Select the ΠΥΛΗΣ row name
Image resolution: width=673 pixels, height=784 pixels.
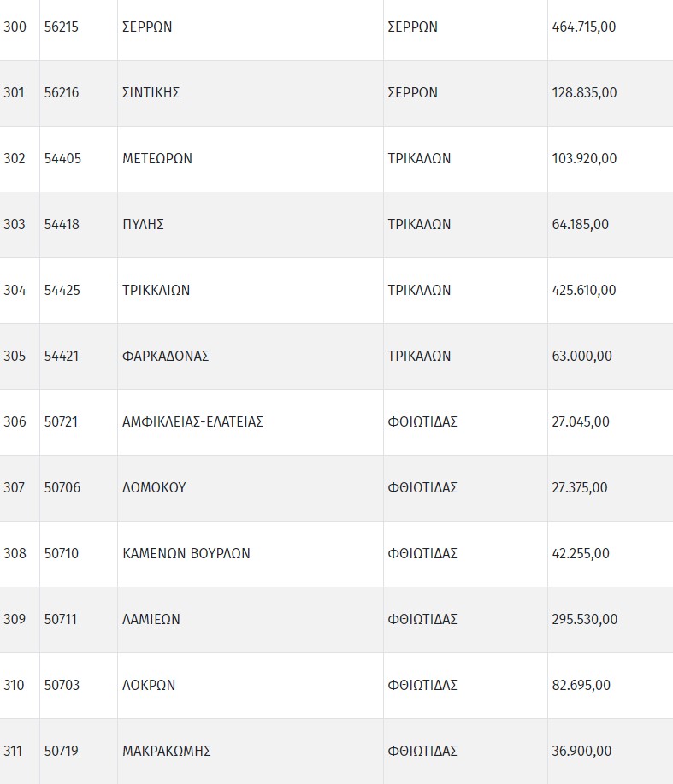coord(143,224)
